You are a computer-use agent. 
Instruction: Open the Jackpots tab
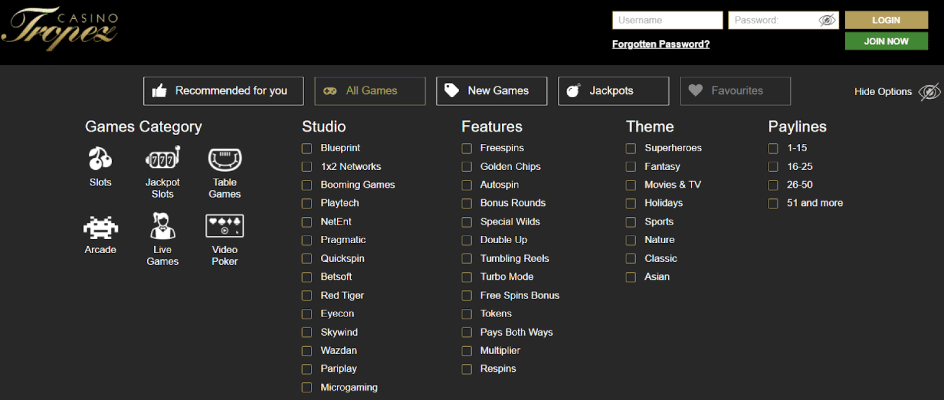tap(613, 91)
